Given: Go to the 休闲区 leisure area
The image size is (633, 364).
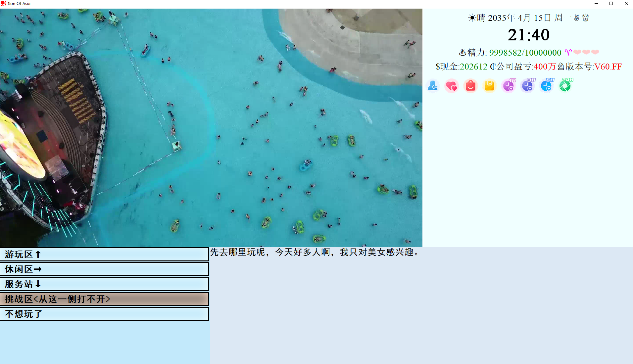Looking at the screenshot, I should (x=105, y=269).
